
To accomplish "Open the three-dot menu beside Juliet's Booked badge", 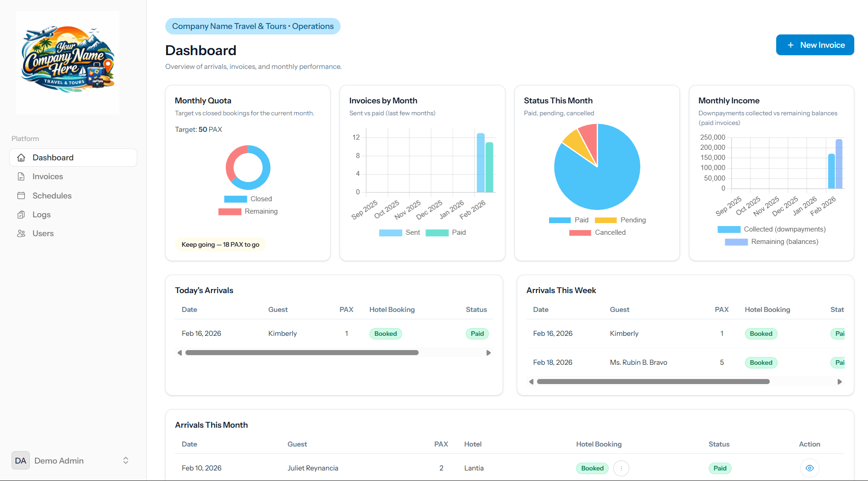I will [x=621, y=468].
